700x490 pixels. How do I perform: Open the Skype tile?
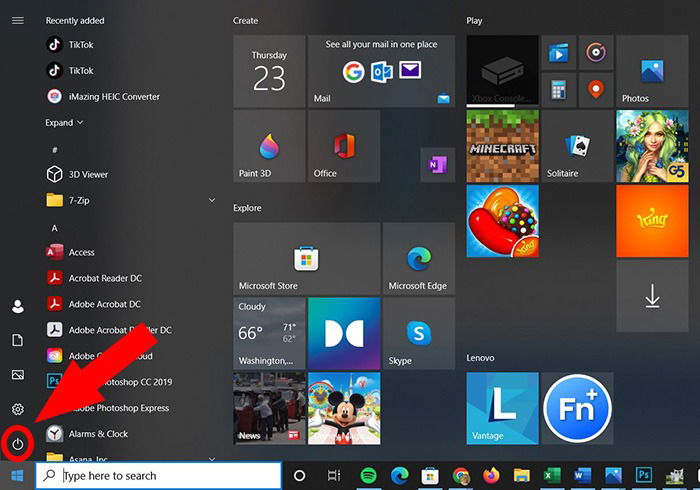[x=419, y=333]
